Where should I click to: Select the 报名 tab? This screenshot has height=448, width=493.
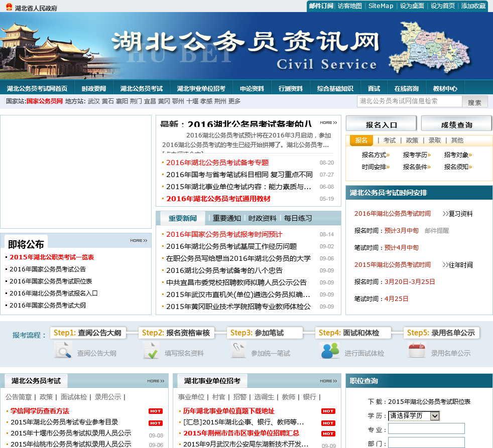click(361, 140)
